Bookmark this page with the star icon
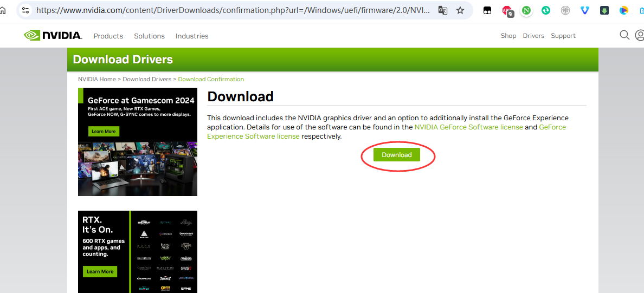The width and height of the screenshot is (644, 293). pyautogui.click(x=460, y=10)
